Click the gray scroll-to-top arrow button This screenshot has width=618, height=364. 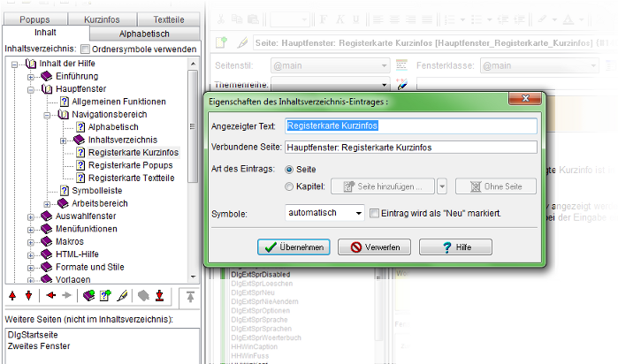[189, 295]
